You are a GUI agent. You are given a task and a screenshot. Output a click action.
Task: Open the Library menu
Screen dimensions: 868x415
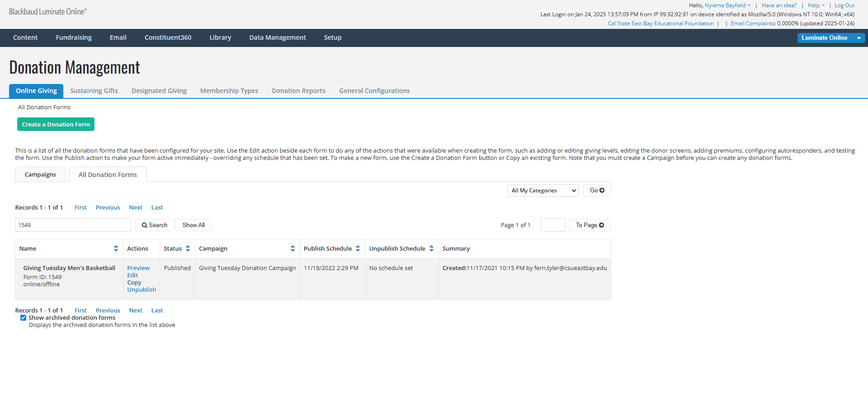coord(220,37)
